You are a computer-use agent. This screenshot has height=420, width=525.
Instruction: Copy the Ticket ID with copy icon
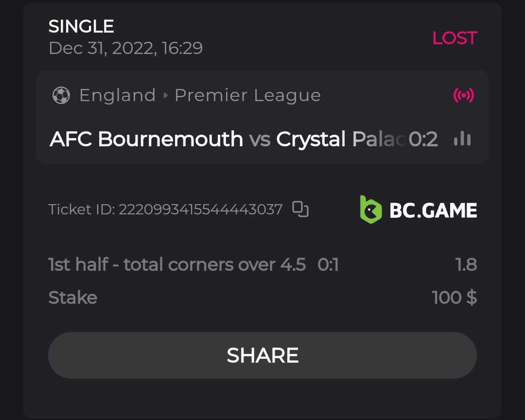coord(300,209)
